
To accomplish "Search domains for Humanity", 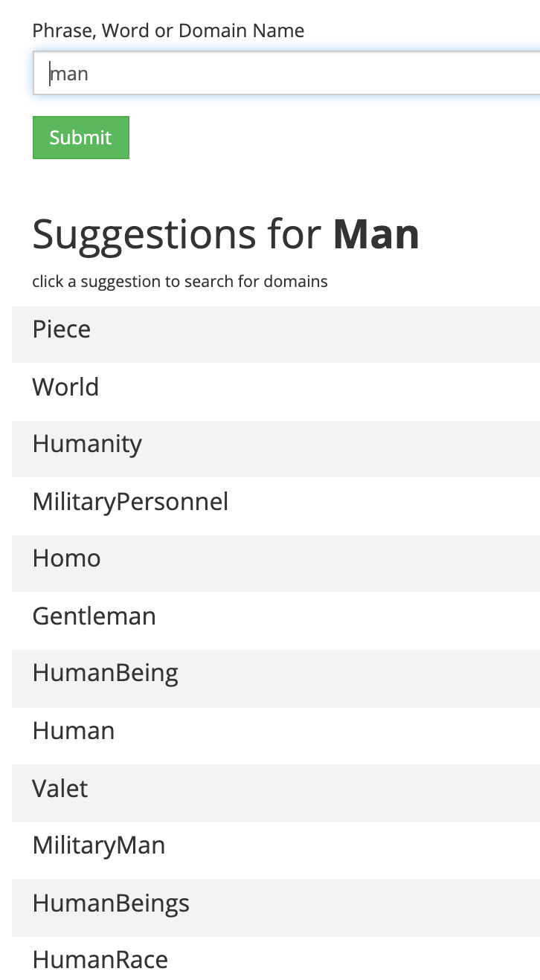I will (x=87, y=444).
